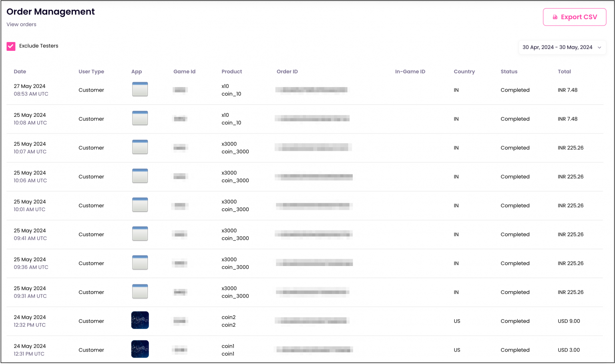Click the Export CSV button
This screenshot has width=615, height=364.
pos(574,17)
